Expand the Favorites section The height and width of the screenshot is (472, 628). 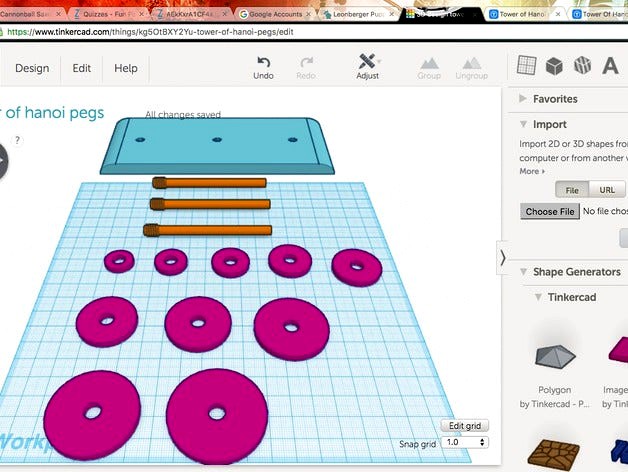(554, 99)
